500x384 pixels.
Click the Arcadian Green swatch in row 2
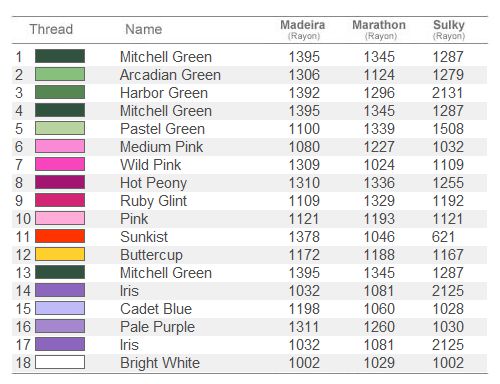60,74
